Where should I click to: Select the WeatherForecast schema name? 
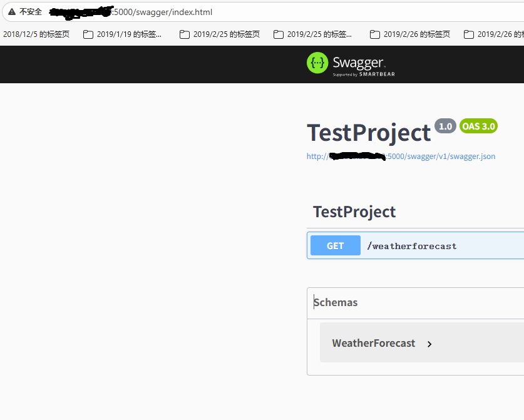[x=373, y=343]
